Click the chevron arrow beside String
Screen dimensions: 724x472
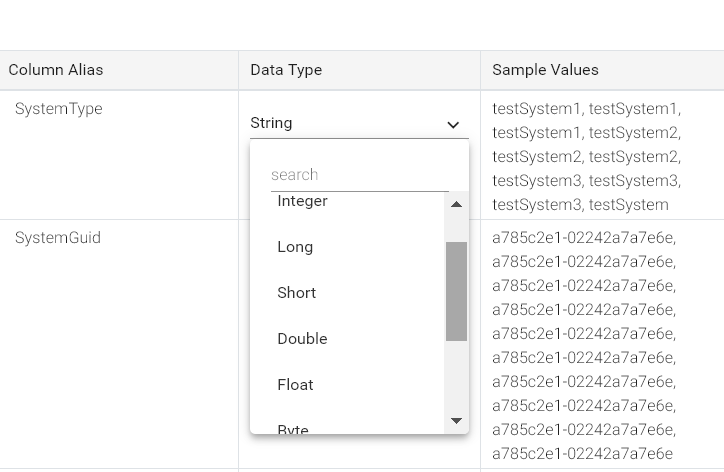click(453, 125)
